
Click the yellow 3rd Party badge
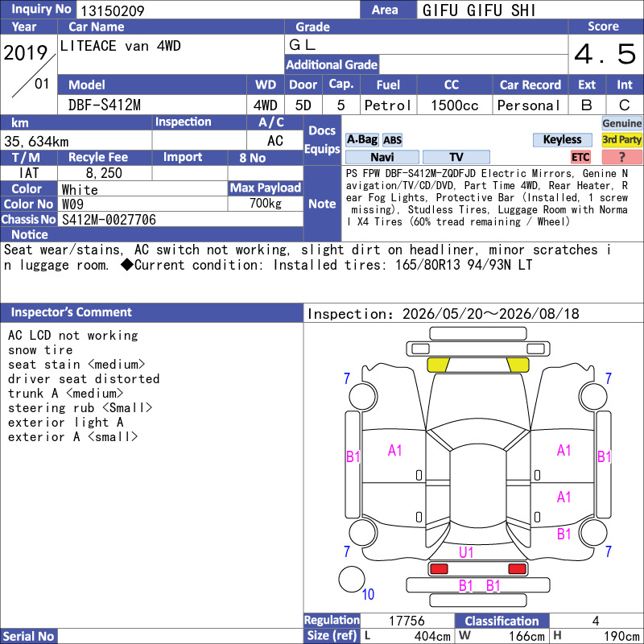tap(621, 139)
